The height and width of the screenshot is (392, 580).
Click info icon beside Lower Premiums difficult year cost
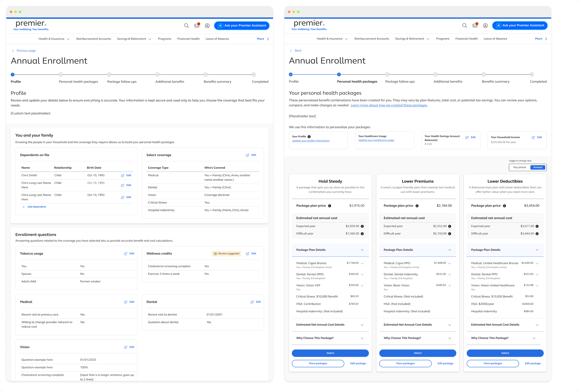point(449,234)
